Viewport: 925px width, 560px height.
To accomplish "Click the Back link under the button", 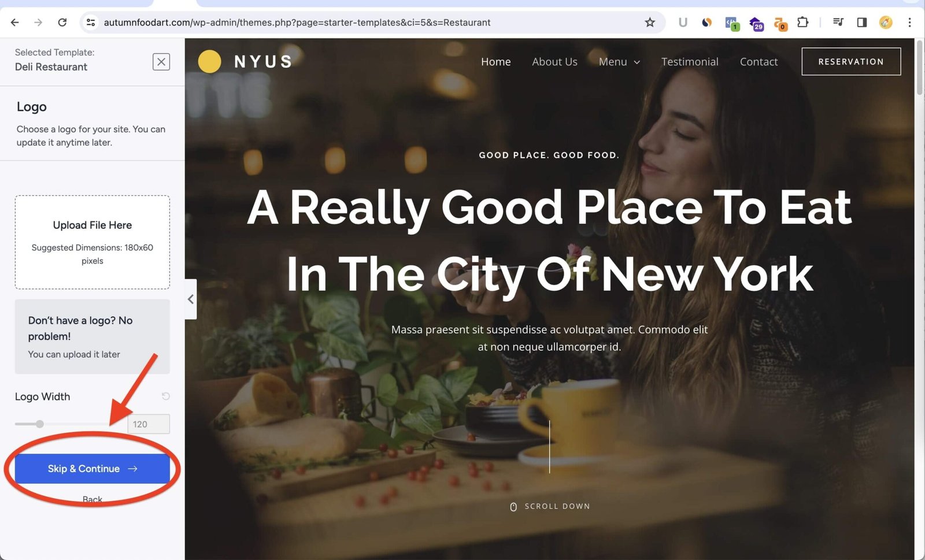I will click(x=92, y=499).
